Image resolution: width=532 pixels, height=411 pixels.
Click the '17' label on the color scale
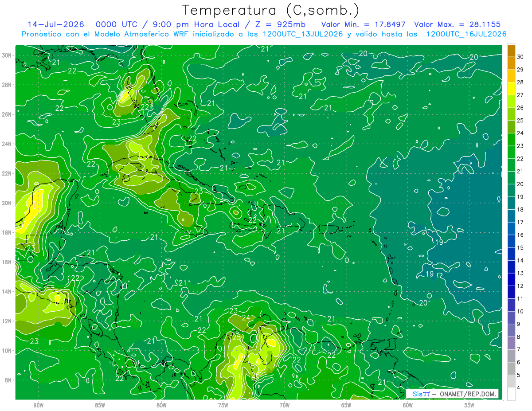520,222
